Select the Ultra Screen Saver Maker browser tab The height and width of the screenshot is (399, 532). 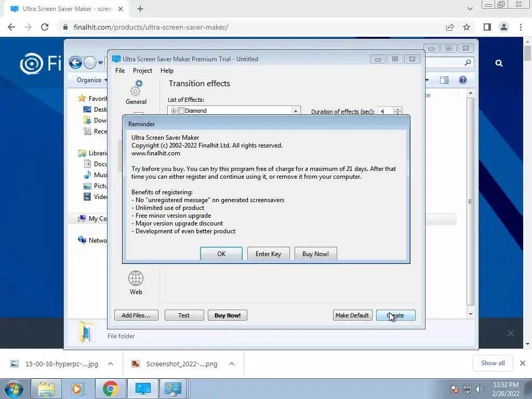click(x=66, y=9)
